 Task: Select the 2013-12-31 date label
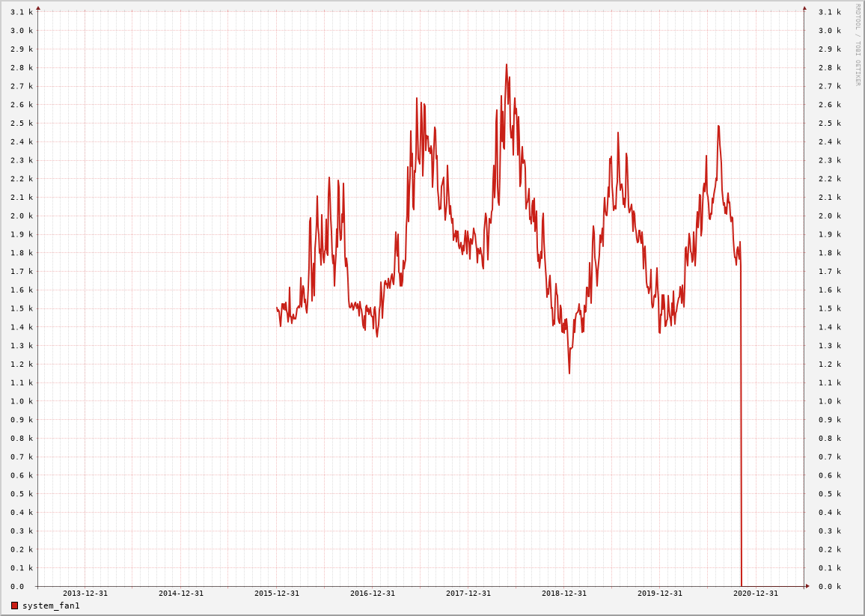[x=85, y=594]
